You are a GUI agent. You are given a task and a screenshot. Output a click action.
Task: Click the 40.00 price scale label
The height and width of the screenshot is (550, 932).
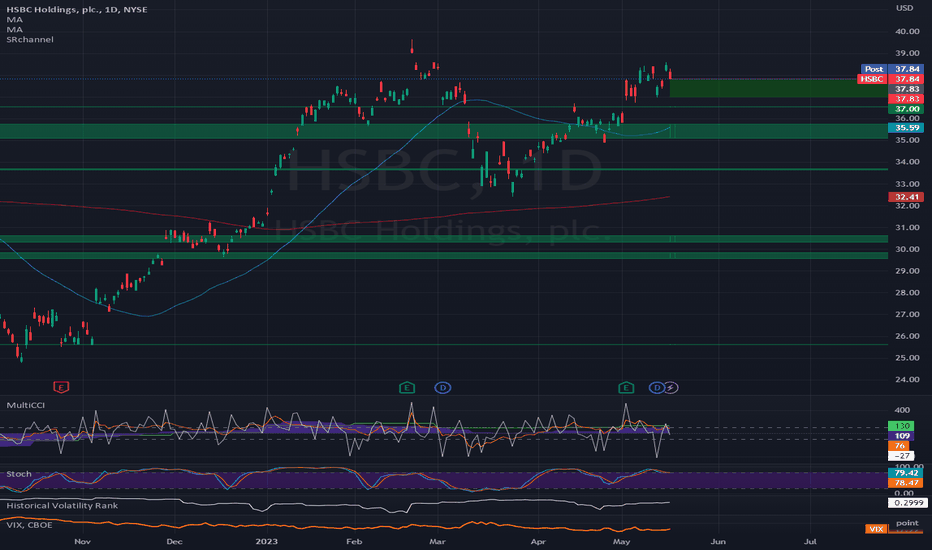(908, 32)
